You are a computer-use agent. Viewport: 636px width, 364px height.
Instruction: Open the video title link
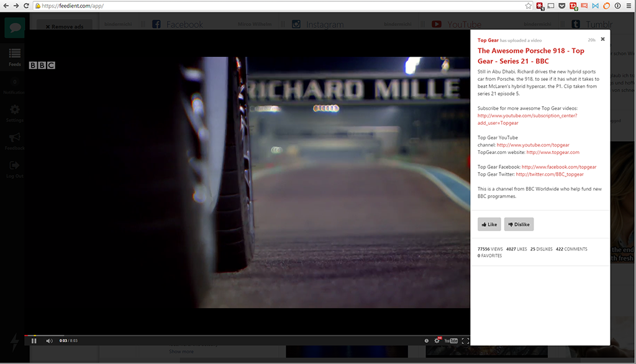530,56
